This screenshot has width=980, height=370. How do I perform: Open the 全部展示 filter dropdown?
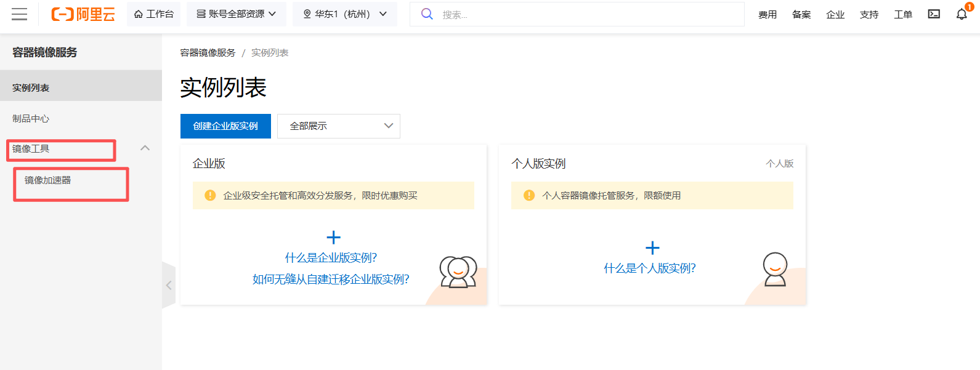[x=338, y=126]
